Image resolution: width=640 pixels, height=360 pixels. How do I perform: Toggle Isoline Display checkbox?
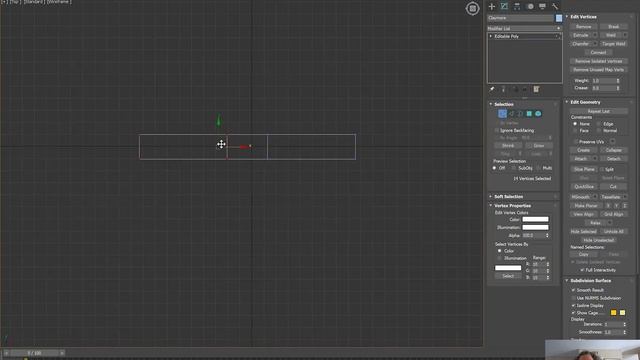[573, 306]
